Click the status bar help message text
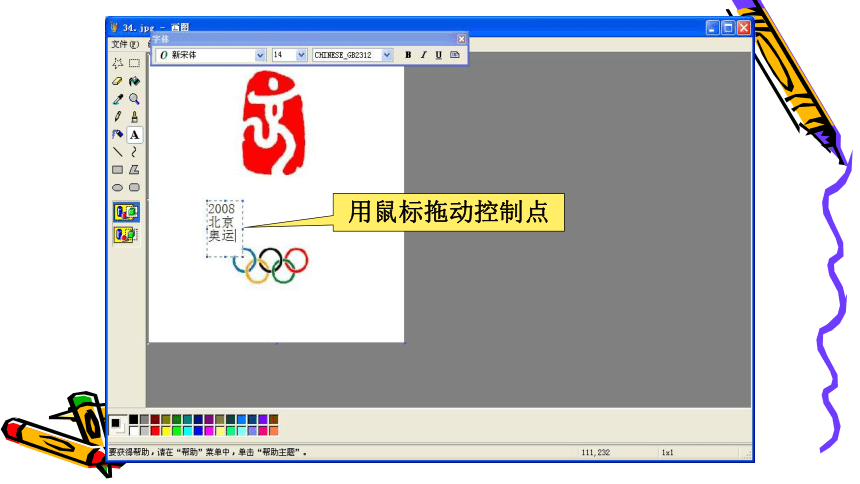Viewport: 860px width, 484px height. [x=208, y=453]
